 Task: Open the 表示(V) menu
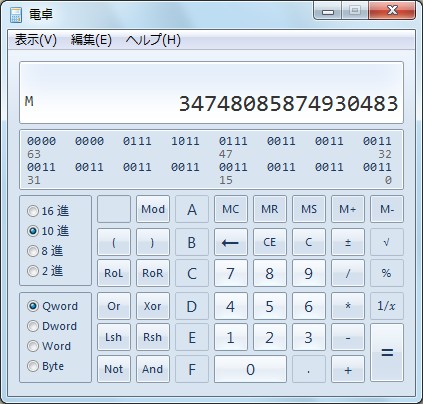(36, 40)
